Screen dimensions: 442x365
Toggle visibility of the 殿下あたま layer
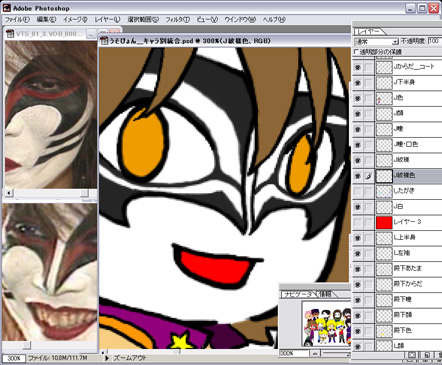click(x=358, y=269)
